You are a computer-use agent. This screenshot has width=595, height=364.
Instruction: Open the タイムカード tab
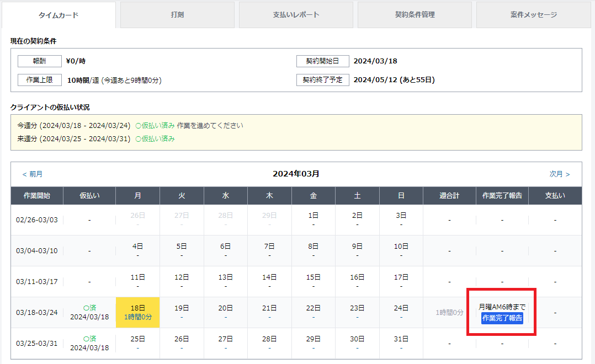coord(59,15)
